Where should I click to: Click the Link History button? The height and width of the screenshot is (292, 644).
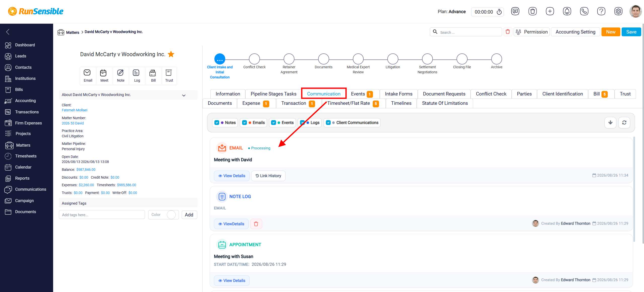pyautogui.click(x=268, y=176)
